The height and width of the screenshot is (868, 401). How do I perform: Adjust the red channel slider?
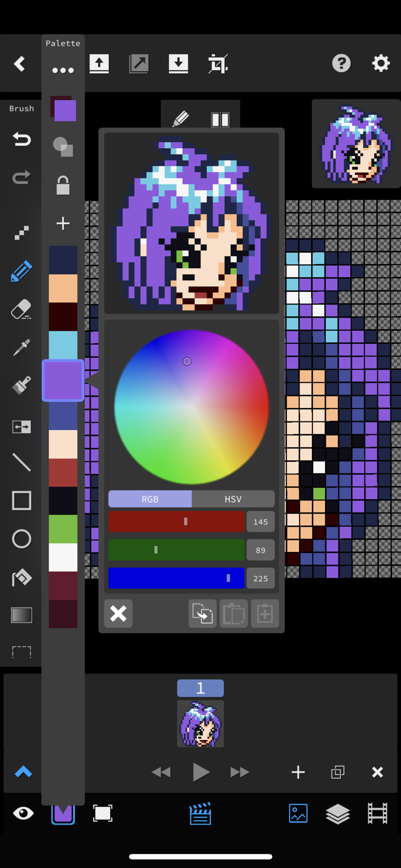coord(176,522)
